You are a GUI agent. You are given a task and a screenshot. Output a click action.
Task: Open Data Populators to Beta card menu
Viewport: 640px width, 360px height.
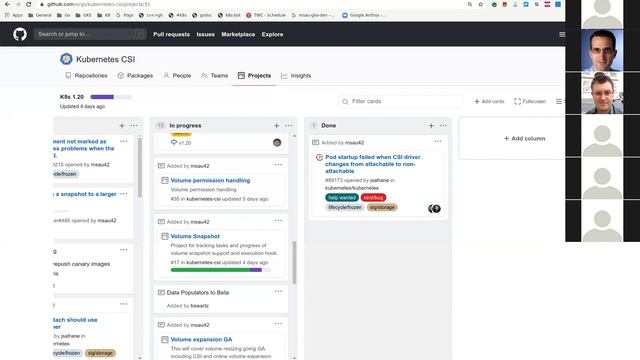coord(278,291)
